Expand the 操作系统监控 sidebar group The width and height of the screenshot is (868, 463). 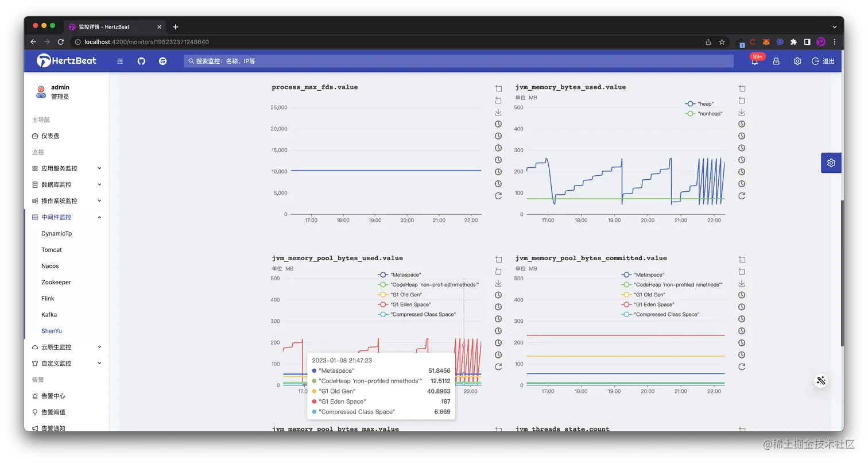67,201
